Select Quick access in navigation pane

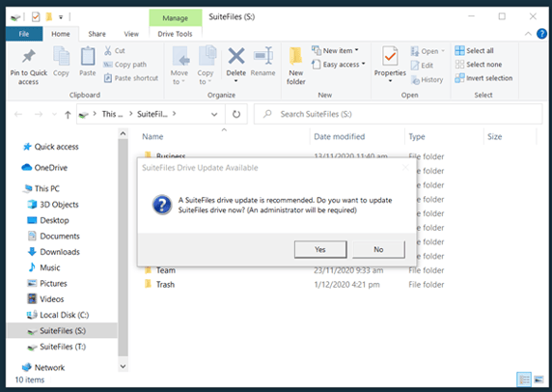[51, 147]
